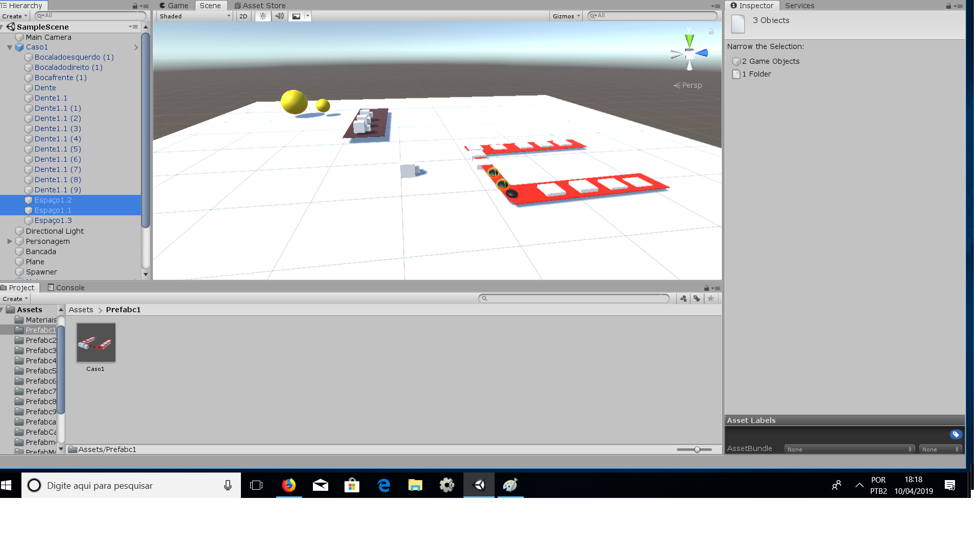This screenshot has width=980, height=551.
Task: Click the thumbnail size slider in Project panel
Action: pyautogui.click(x=696, y=449)
